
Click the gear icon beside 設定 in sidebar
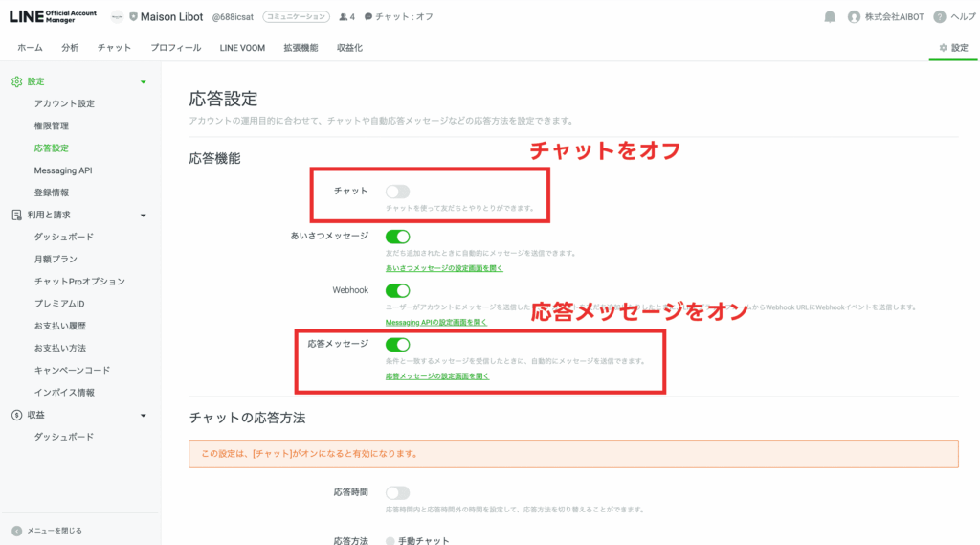(x=16, y=81)
